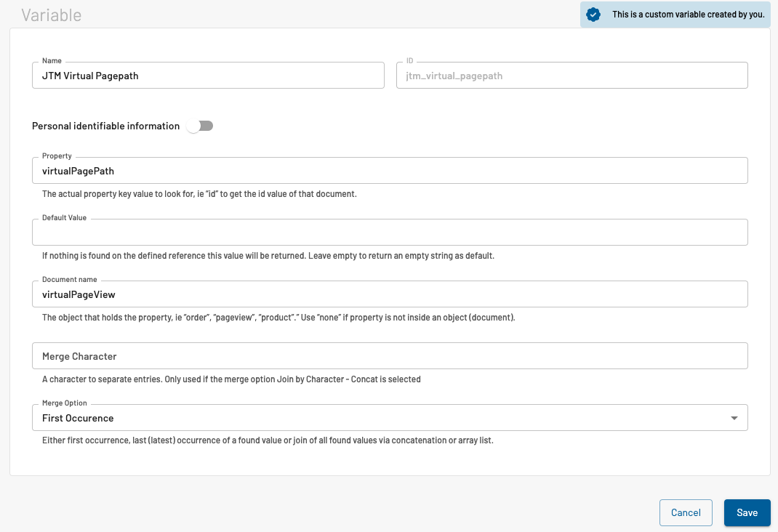This screenshot has height=532, width=778.
Task: Click the empty Default Value field
Action: click(390, 232)
